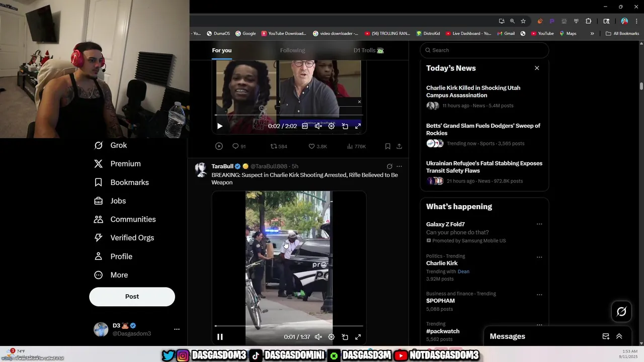Close the Today's News panel

(537, 68)
